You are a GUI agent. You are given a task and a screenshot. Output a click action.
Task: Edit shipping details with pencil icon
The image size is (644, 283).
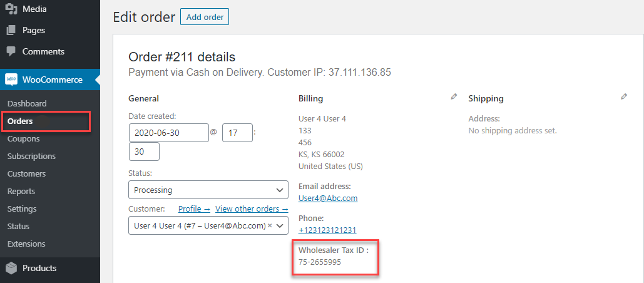pyautogui.click(x=623, y=97)
